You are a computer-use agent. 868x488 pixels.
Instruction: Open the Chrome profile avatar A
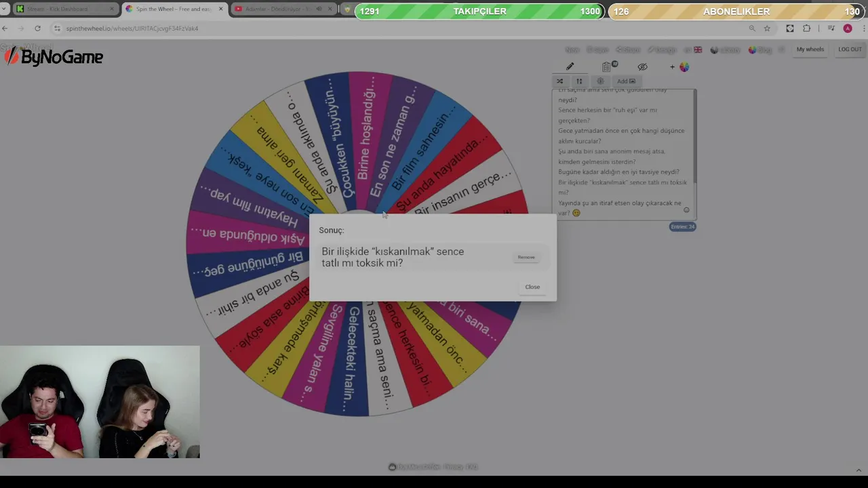848,28
